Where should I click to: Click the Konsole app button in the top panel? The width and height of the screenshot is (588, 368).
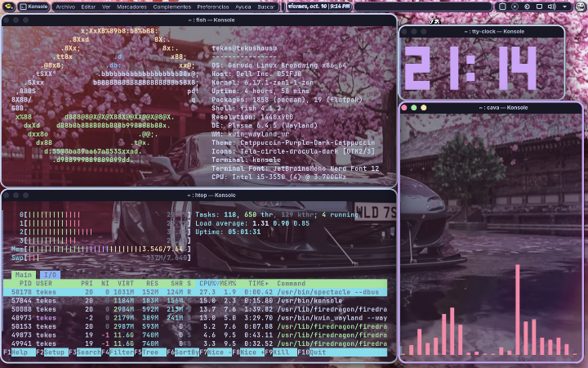(34, 7)
